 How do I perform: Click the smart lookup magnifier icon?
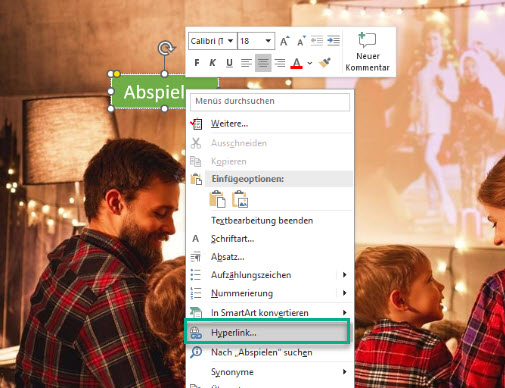(196, 352)
